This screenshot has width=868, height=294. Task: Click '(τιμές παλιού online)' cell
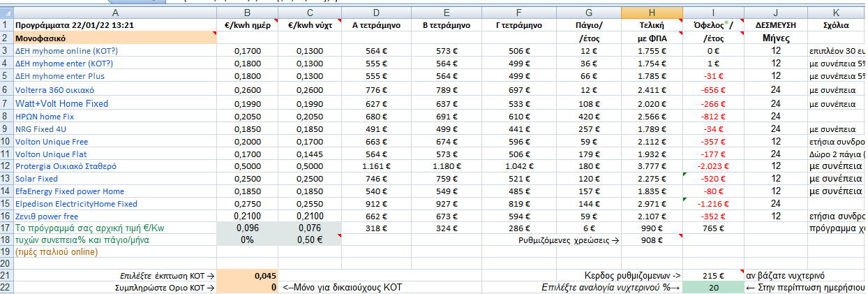tap(115, 251)
